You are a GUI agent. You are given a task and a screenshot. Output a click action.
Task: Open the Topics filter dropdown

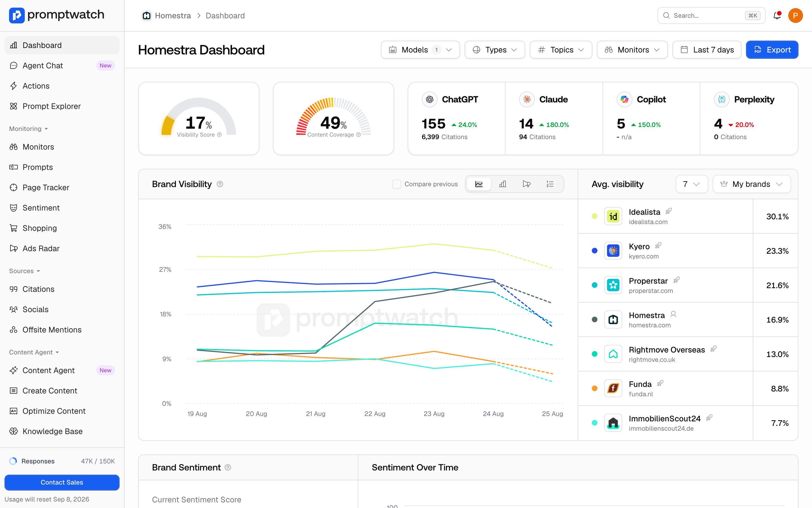click(561, 50)
